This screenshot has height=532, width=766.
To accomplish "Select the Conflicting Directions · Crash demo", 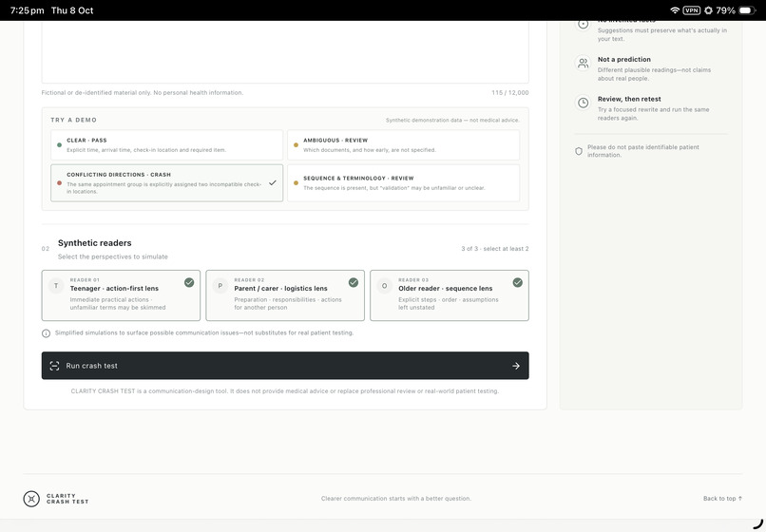I will point(166,182).
